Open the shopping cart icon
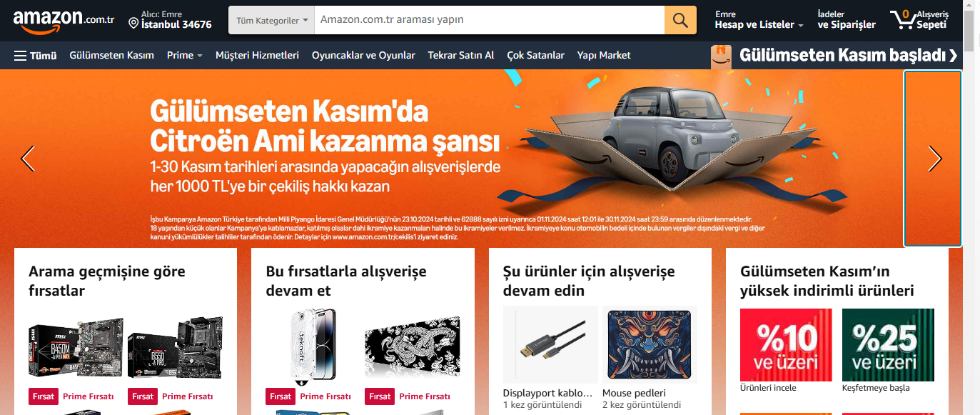Viewport: 980px width, 415px height. 902,19
